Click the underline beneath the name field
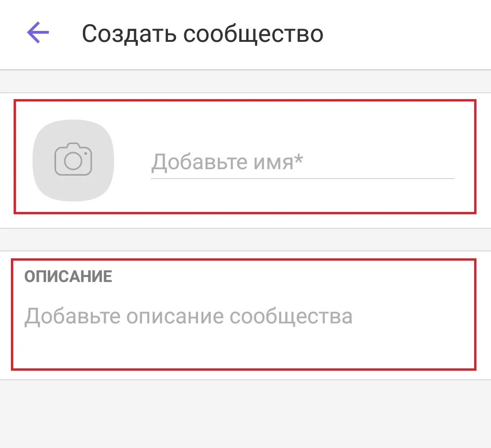 302,178
